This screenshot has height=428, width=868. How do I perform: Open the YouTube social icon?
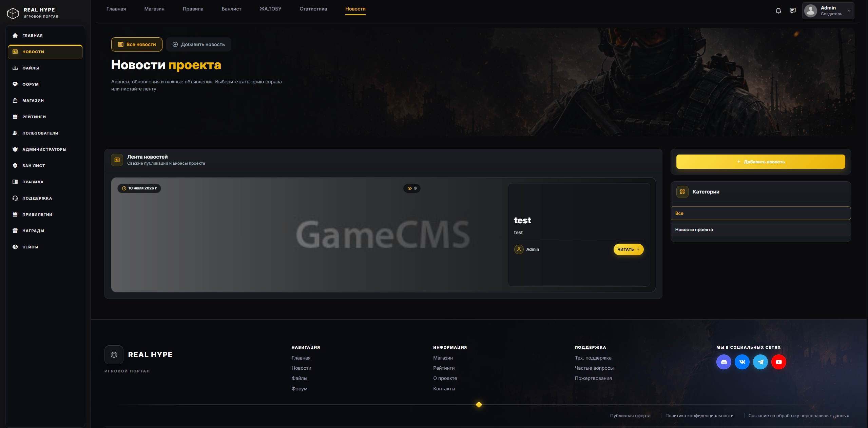[x=779, y=362]
